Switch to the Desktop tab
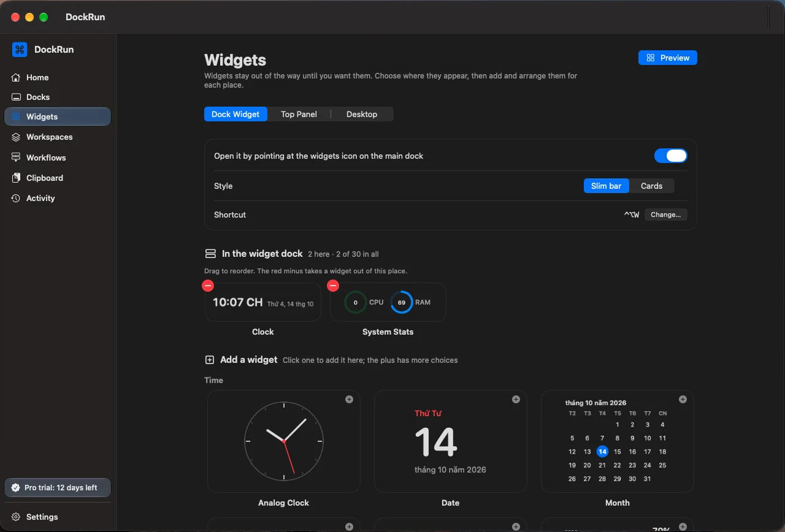The image size is (785, 532). tap(362, 114)
